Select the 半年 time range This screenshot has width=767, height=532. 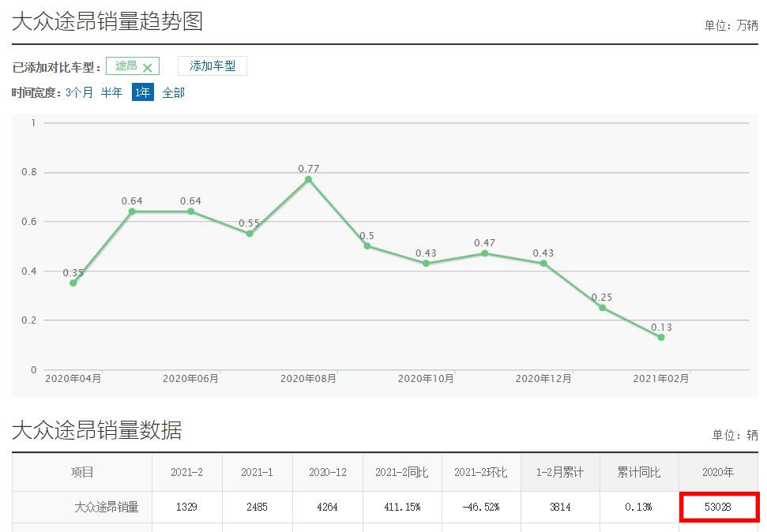click(x=111, y=92)
